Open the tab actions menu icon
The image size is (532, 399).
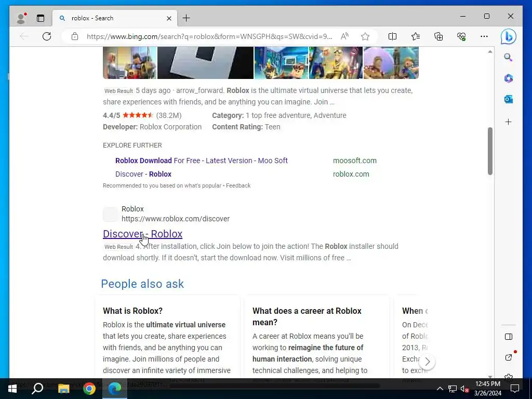(41, 18)
